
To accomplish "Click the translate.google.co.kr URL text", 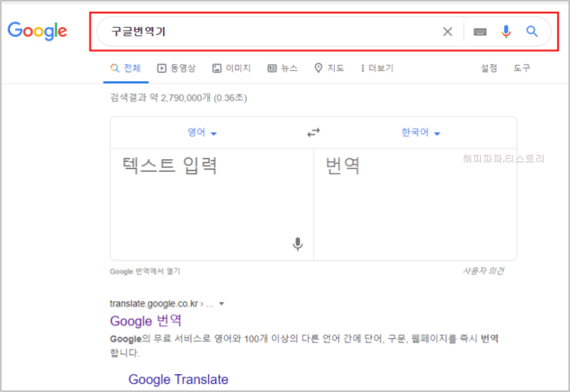I will (x=154, y=304).
